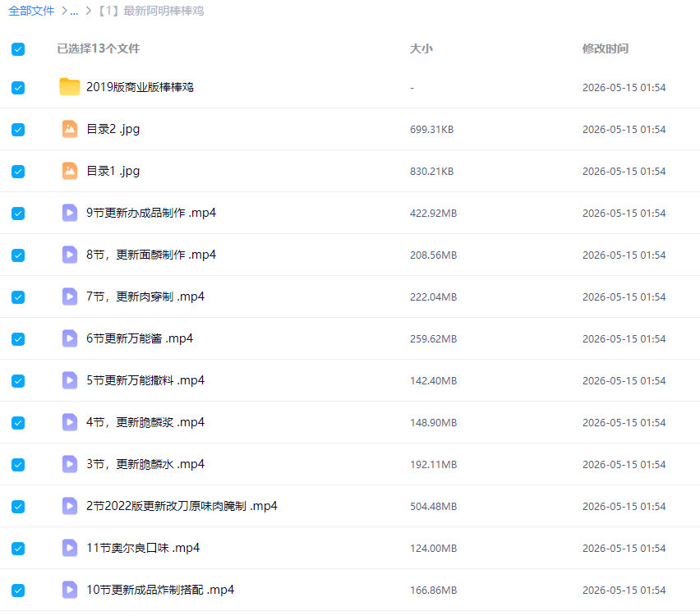
Task: Open file 5节更新万能撒料 .mp4
Action: [145, 381]
